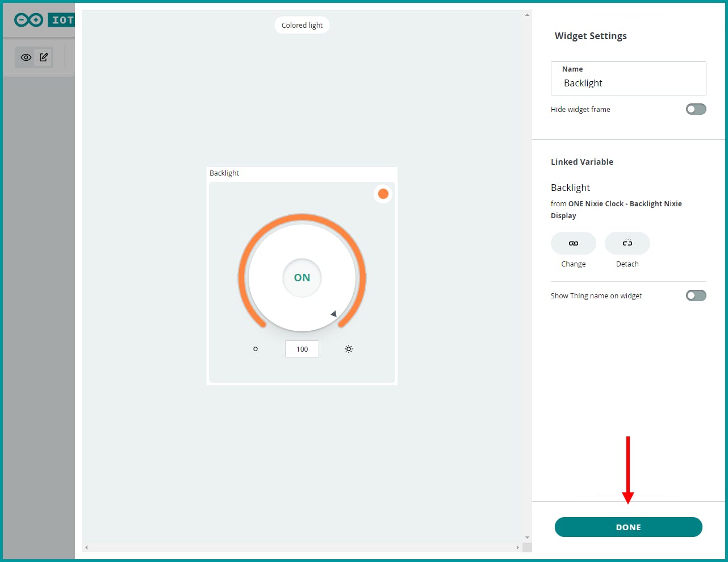Viewport: 728px width, 562px height.
Task: Click the horizontal scroll left arrow
Action: (x=86, y=548)
